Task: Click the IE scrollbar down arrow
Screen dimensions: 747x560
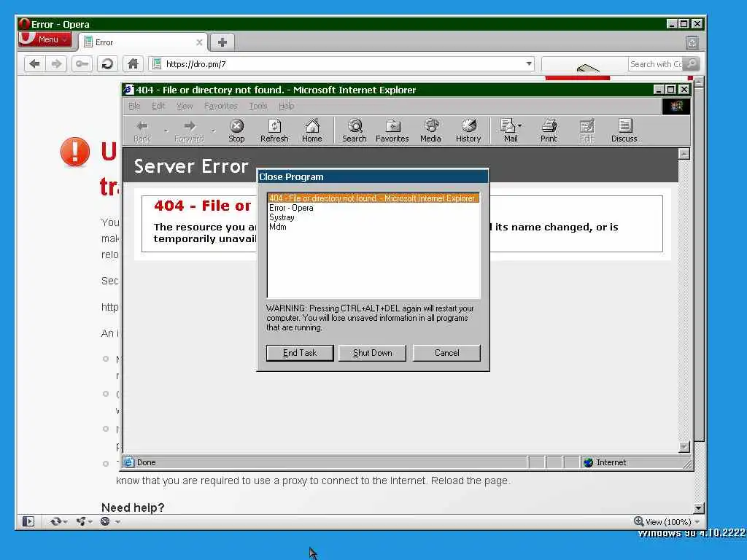Action: click(x=684, y=447)
